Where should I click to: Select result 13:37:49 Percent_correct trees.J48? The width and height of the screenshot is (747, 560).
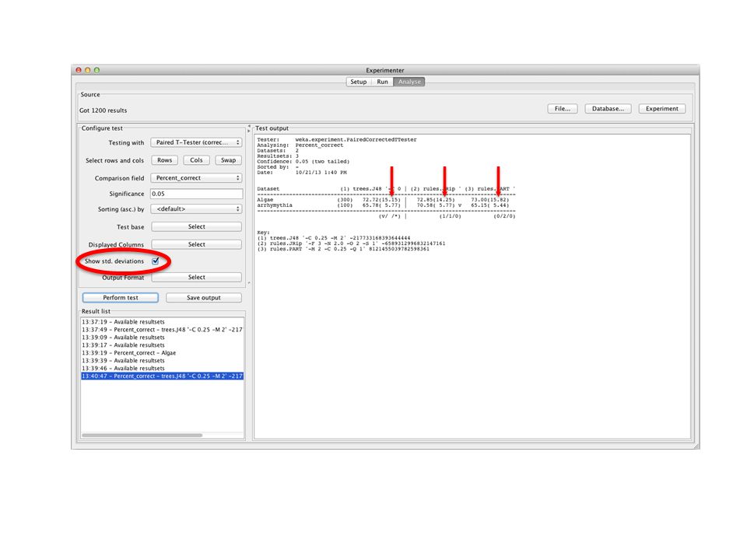point(162,330)
